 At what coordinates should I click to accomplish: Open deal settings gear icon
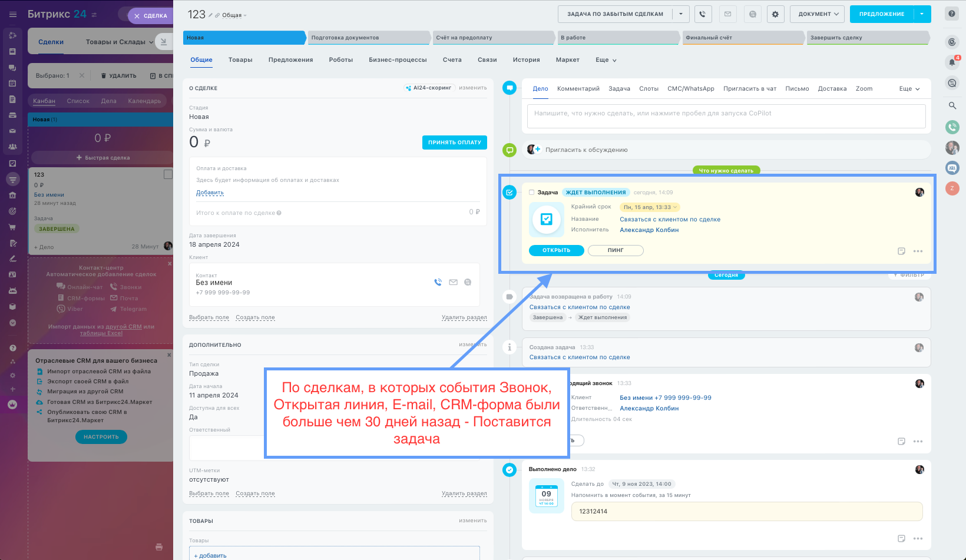coord(775,14)
